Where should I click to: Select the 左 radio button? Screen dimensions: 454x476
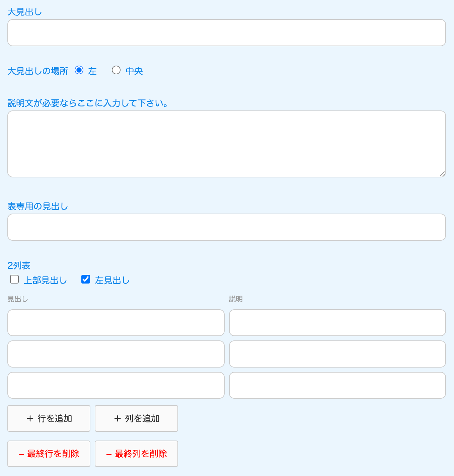click(79, 70)
